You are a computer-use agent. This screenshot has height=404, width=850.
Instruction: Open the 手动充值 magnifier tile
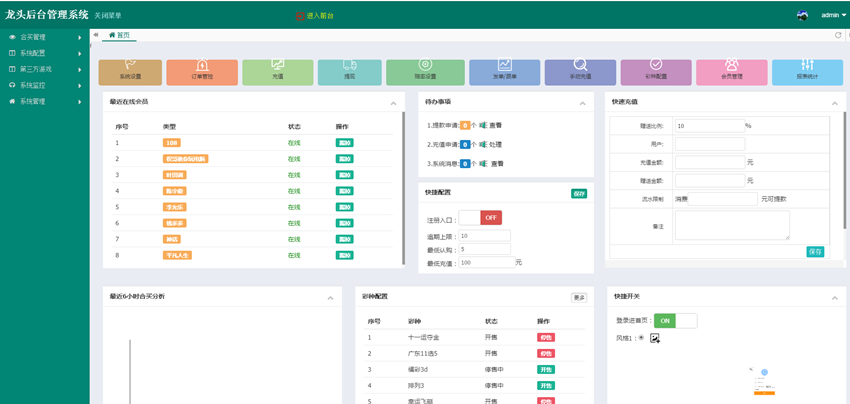580,71
